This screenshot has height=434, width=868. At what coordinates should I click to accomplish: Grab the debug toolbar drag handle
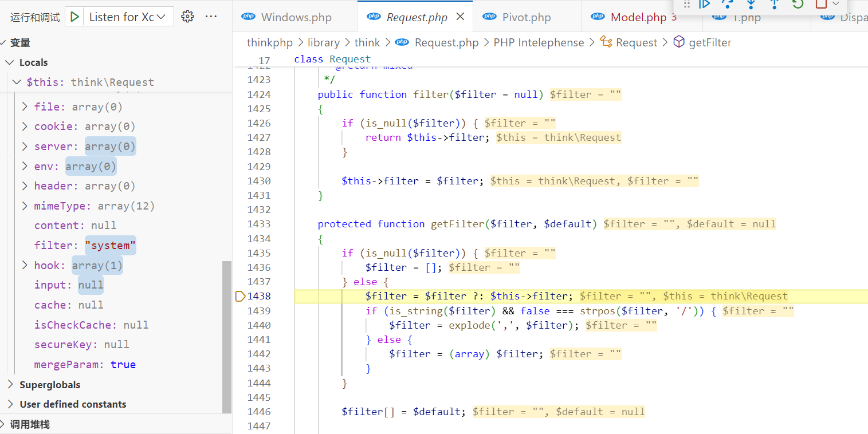pos(687,4)
